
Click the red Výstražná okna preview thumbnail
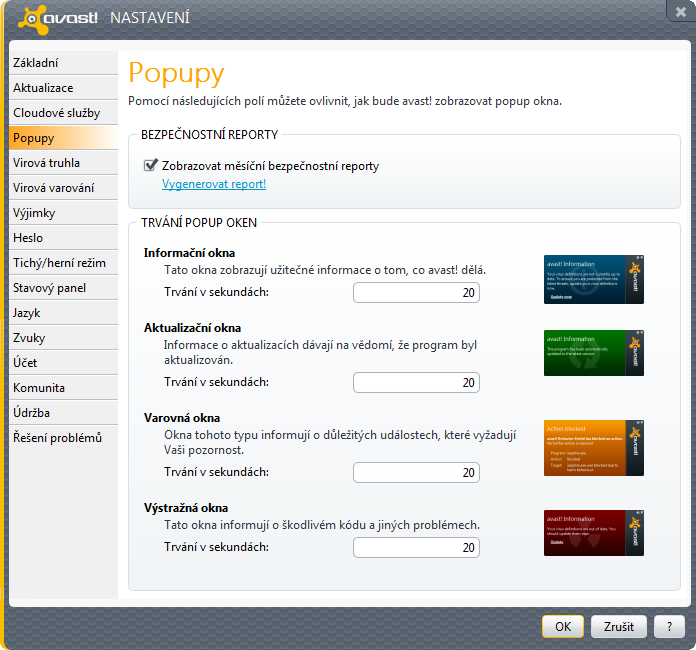point(594,533)
